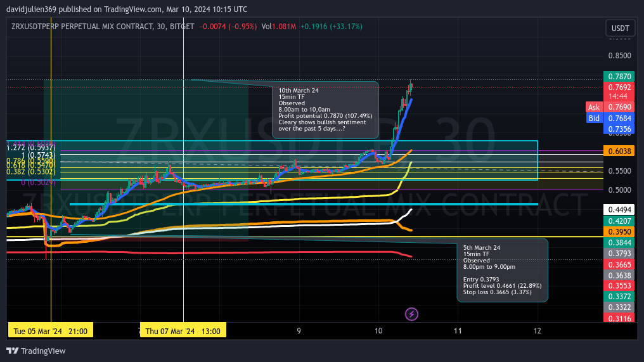
Task: Select the 0.3638 gray price label
Action: (x=619, y=275)
